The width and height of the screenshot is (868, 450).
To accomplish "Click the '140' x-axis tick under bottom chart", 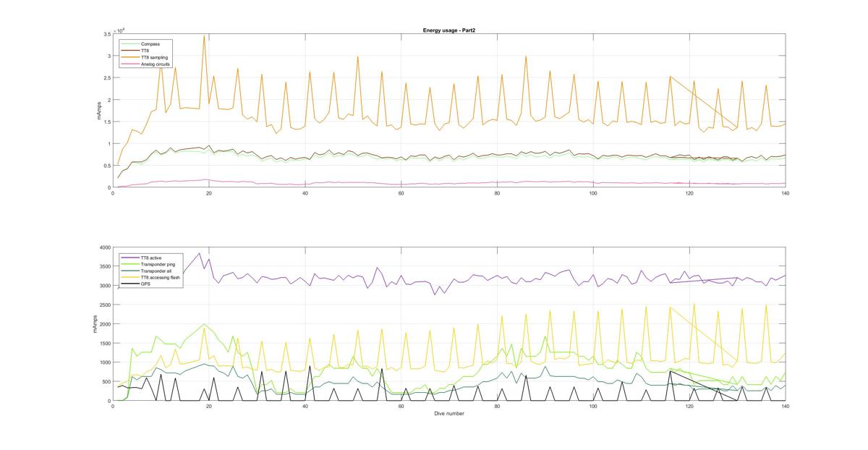I will pyautogui.click(x=785, y=407).
